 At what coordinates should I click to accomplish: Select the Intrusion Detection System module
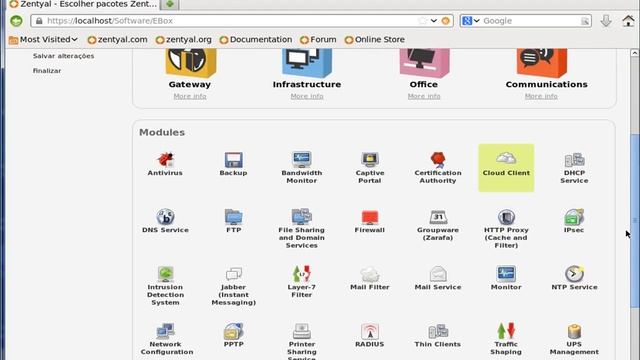[165, 286]
